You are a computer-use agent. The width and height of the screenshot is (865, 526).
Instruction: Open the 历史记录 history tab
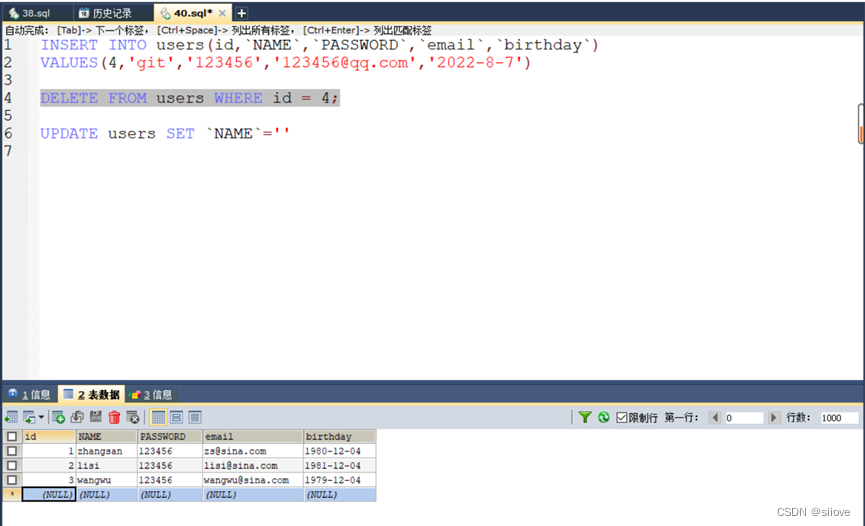coord(111,13)
